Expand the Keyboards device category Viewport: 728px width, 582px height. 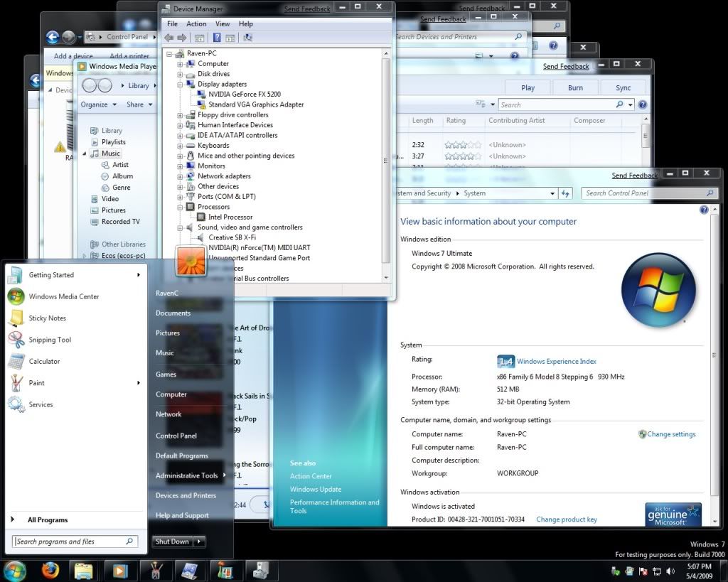(x=181, y=146)
